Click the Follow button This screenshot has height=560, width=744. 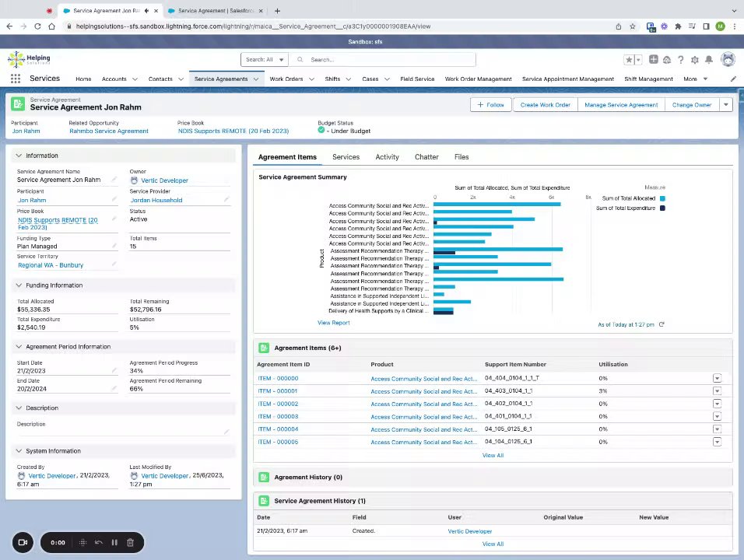[491, 105]
